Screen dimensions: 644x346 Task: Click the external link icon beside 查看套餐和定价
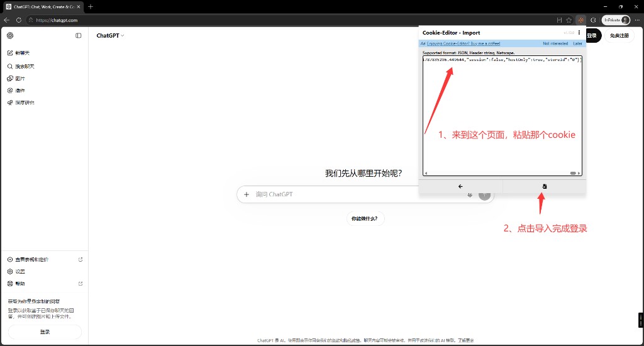tap(80, 259)
